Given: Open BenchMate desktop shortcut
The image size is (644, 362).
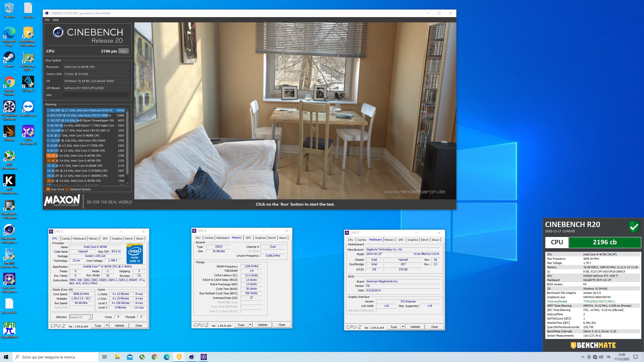Looking at the screenshot, I should [28, 36].
